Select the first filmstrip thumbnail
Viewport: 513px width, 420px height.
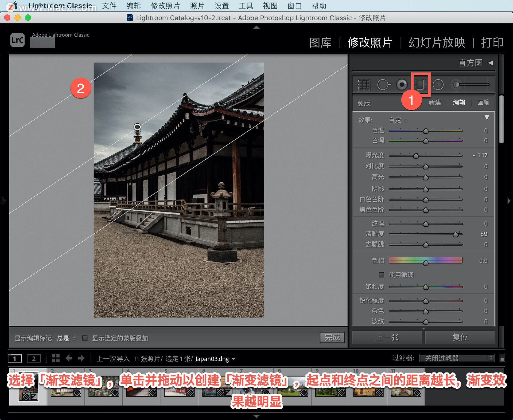[x=28, y=387]
